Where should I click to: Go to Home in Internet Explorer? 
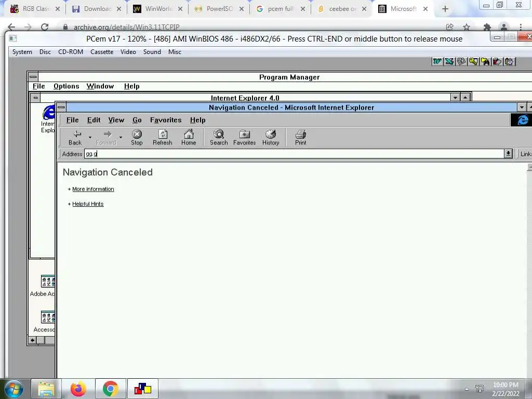point(189,137)
